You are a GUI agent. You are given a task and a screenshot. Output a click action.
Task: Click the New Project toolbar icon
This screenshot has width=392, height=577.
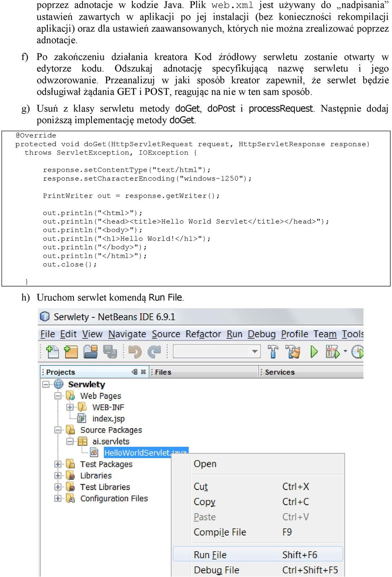[x=71, y=352]
